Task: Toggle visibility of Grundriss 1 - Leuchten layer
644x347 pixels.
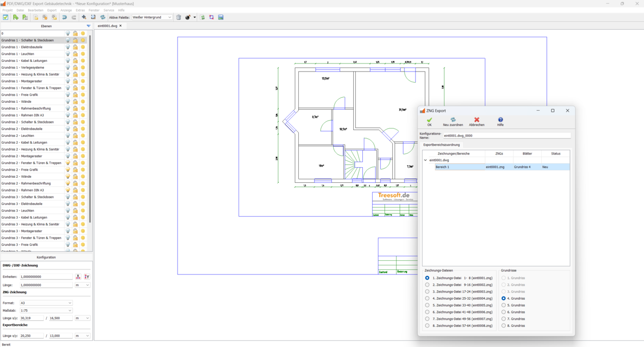Action: pyautogui.click(x=67, y=54)
